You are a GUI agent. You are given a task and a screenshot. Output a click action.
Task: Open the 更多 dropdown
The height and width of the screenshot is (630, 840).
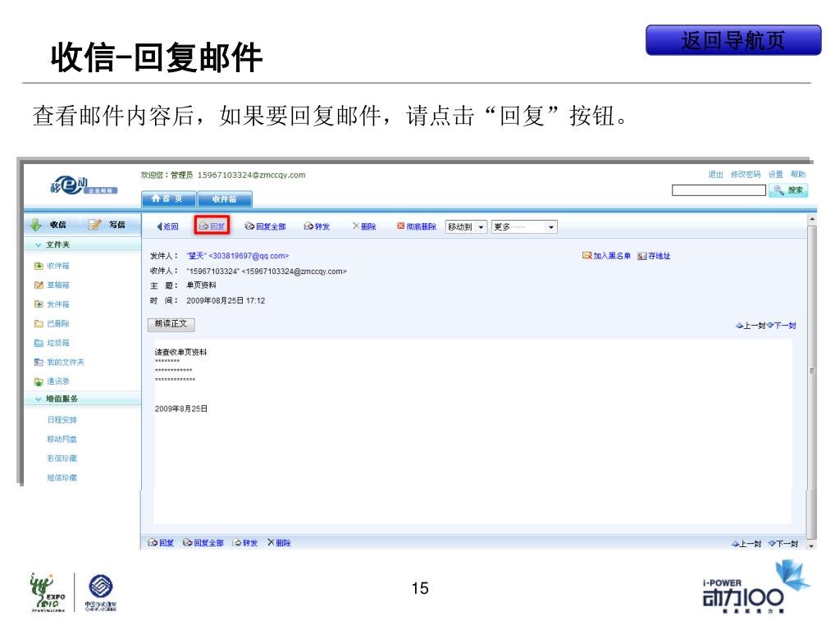click(524, 227)
